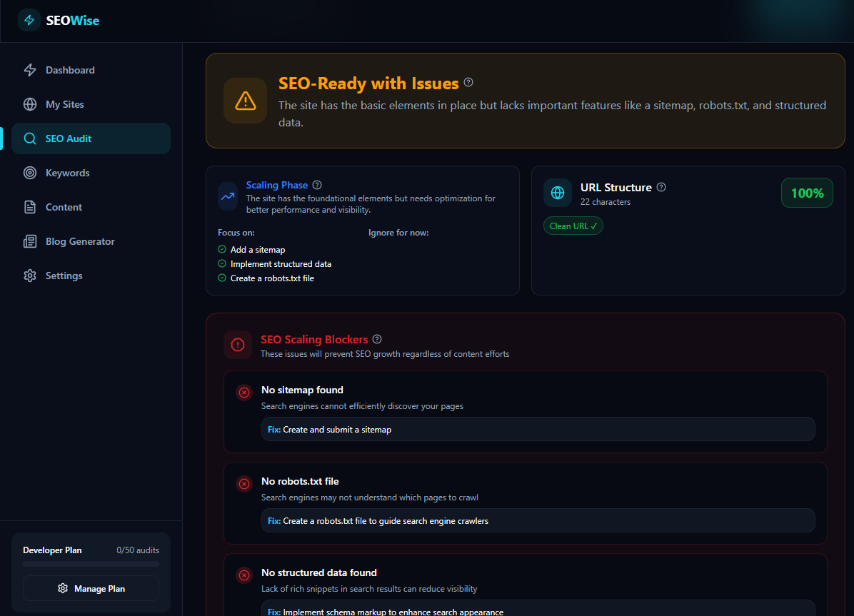Open the Settings section
Viewport: 854px width, 616px height.
[x=30, y=276]
